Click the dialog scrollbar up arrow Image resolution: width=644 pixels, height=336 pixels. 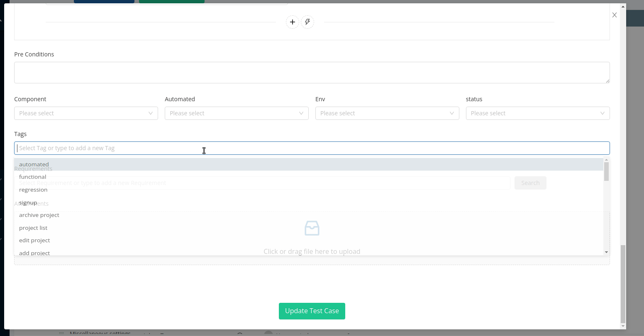[x=622, y=7]
